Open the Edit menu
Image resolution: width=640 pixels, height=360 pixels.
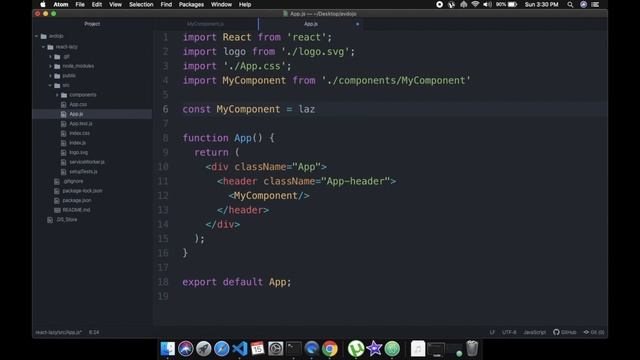coord(97,4)
